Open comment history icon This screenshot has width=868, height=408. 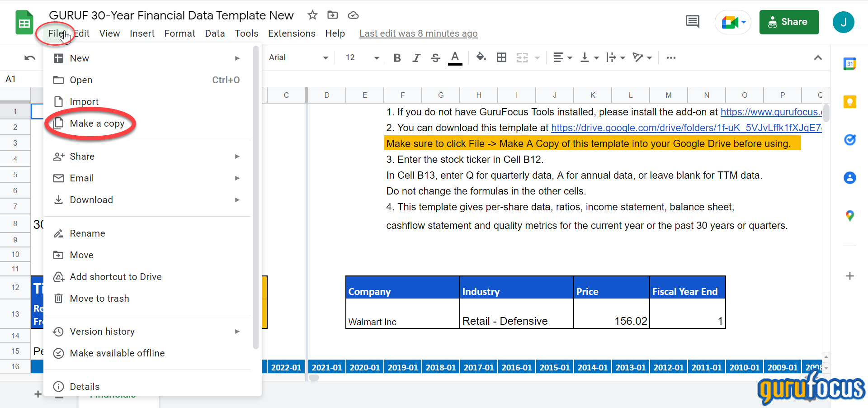[x=692, y=21]
